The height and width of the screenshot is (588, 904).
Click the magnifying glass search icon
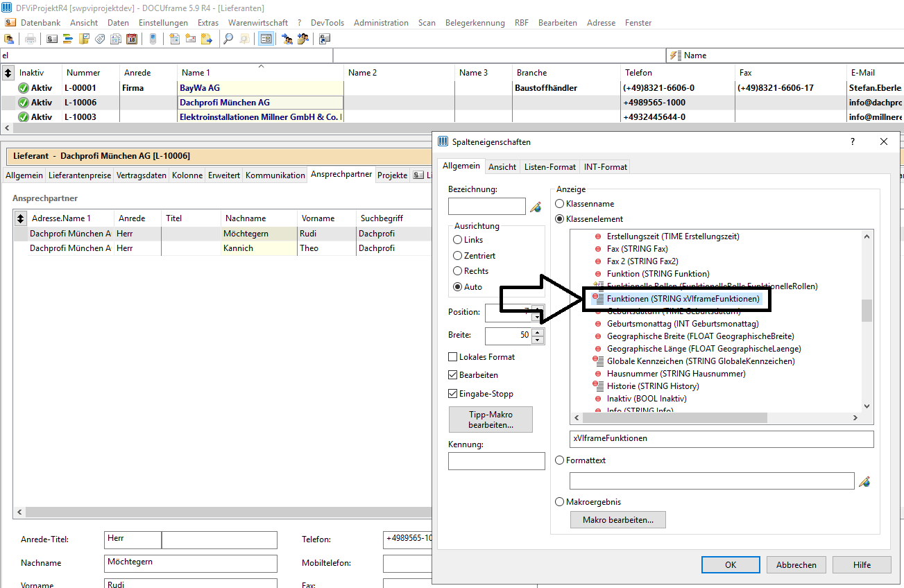pos(228,39)
